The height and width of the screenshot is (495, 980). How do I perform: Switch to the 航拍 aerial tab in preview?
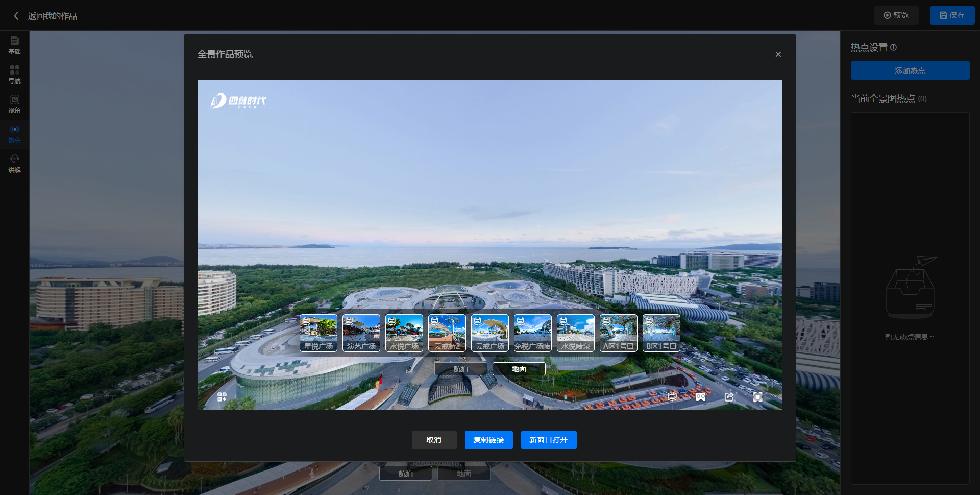tap(460, 369)
